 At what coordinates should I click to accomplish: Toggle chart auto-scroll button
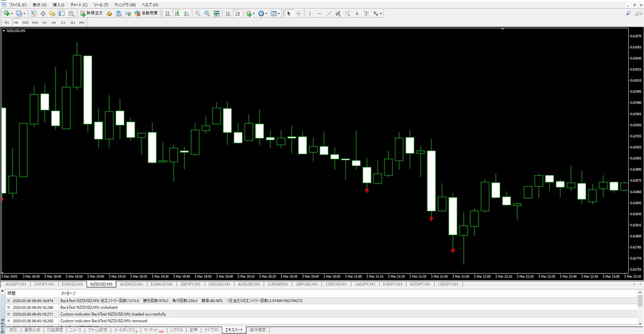click(228, 14)
